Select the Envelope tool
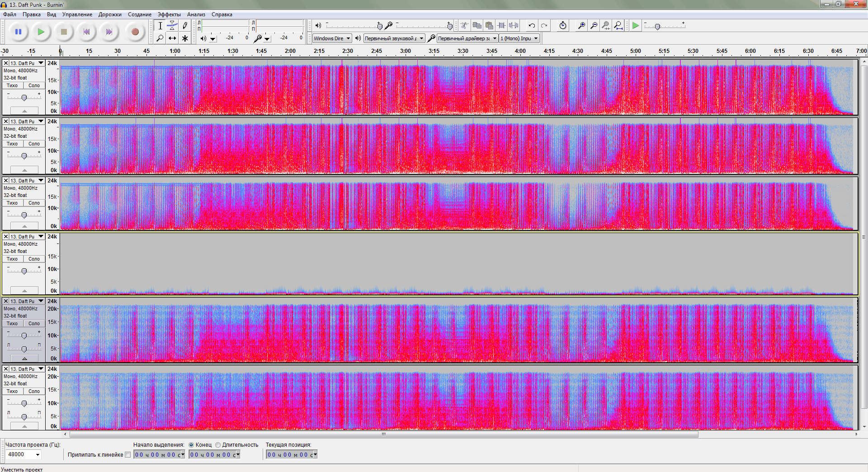 pos(172,26)
